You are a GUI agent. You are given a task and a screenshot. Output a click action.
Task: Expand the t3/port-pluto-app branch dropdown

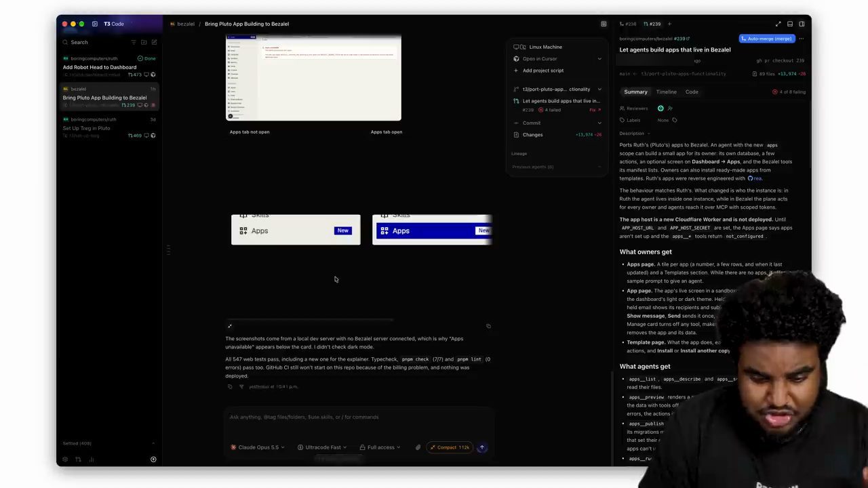click(x=599, y=89)
